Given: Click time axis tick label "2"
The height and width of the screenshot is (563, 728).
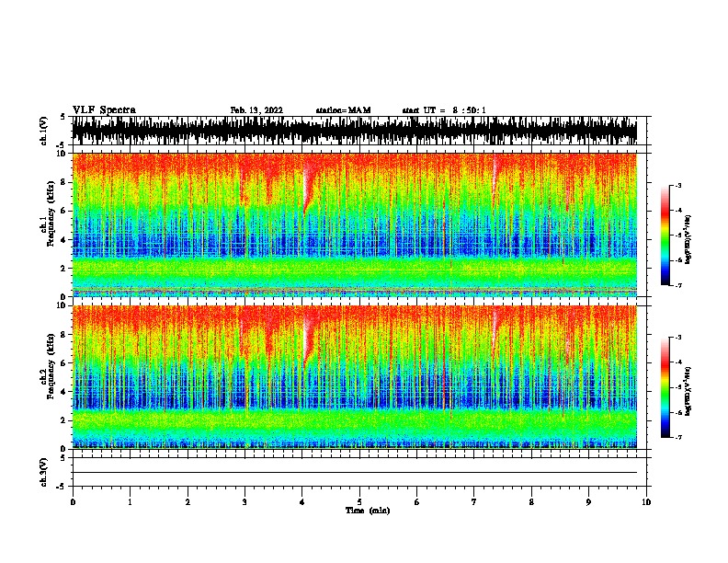Looking at the screenshot, I should [x=188, y=502].
